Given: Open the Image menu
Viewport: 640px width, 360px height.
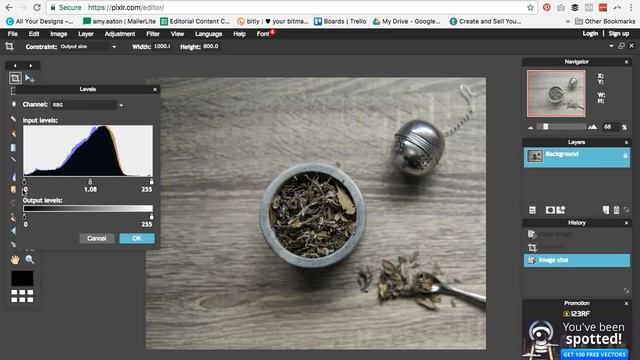Looking at the screenshot, I should click(58, 34).
